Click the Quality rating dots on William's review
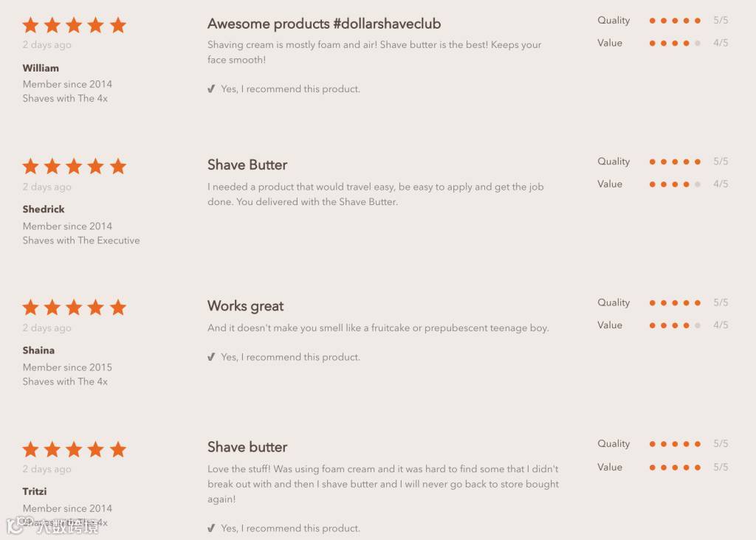The height and width of the screenshot is (540, 756). click(x=675, y=21)
